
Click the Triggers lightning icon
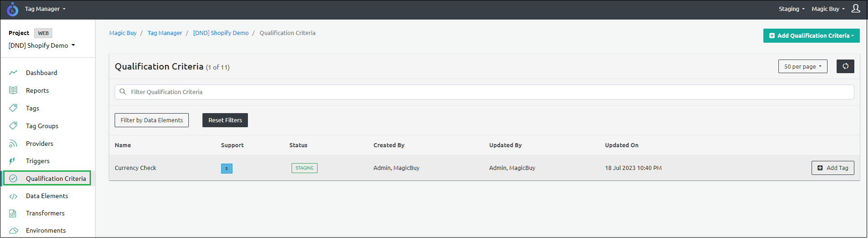(12, 161)
